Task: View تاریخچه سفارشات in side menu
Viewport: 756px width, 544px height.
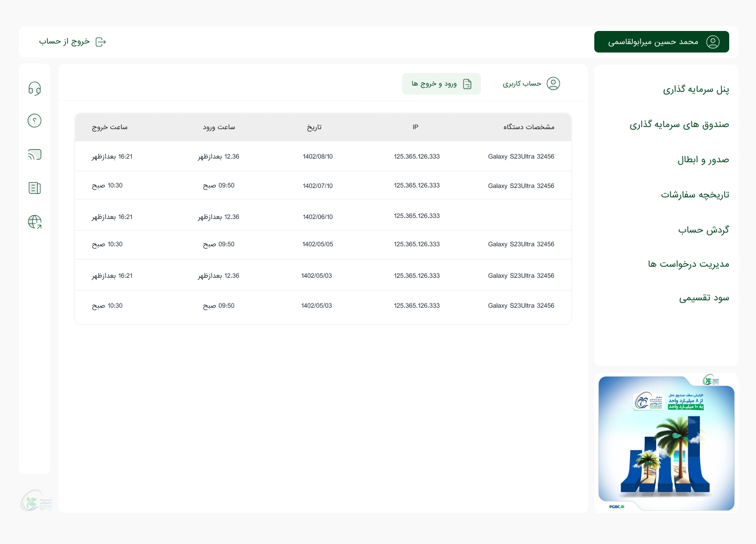Action: point(695,195)
